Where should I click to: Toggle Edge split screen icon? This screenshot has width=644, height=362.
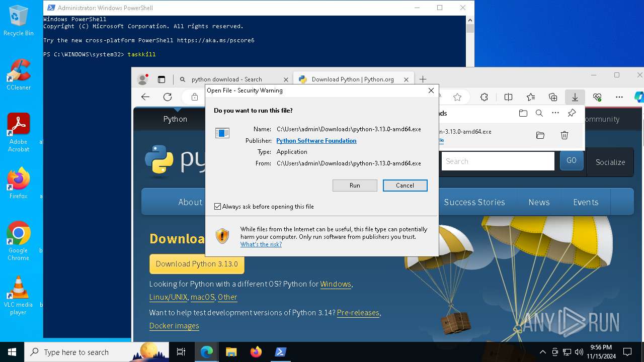[x=509, y=97]
